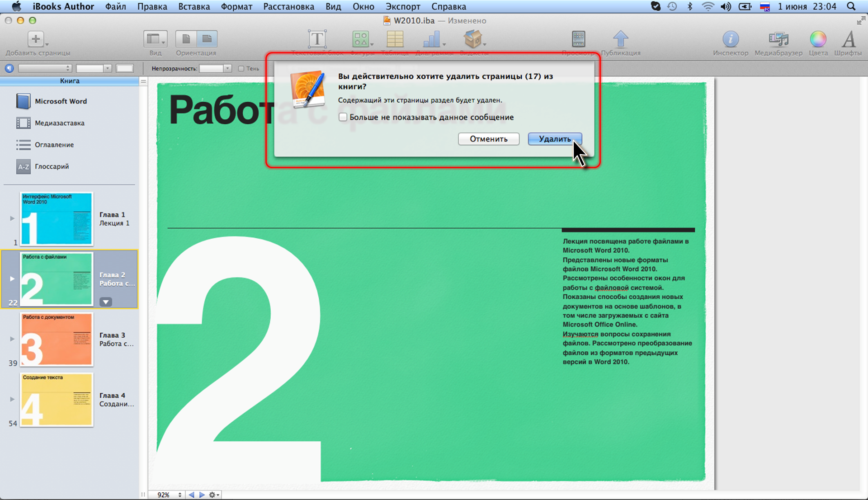Image resolution: width=868 pixels, height=500 pixels.
Task: Click the Wi-Fi status icon
Action: (x=708, y=6)
